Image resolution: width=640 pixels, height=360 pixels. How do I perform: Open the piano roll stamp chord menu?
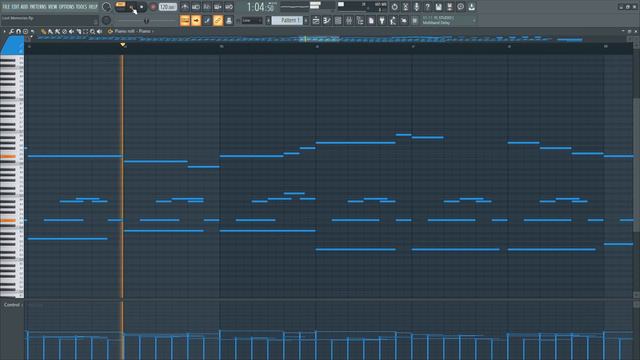[25, 31]
